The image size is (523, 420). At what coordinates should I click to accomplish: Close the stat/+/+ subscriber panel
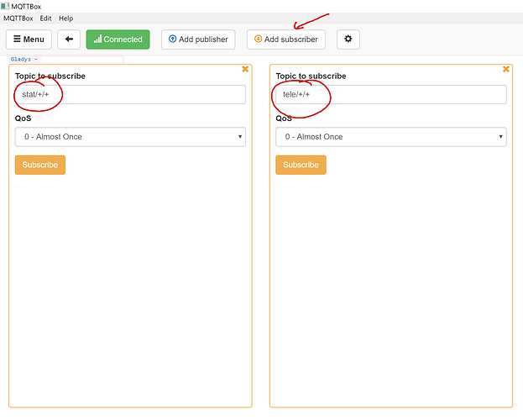coord(245,69)
